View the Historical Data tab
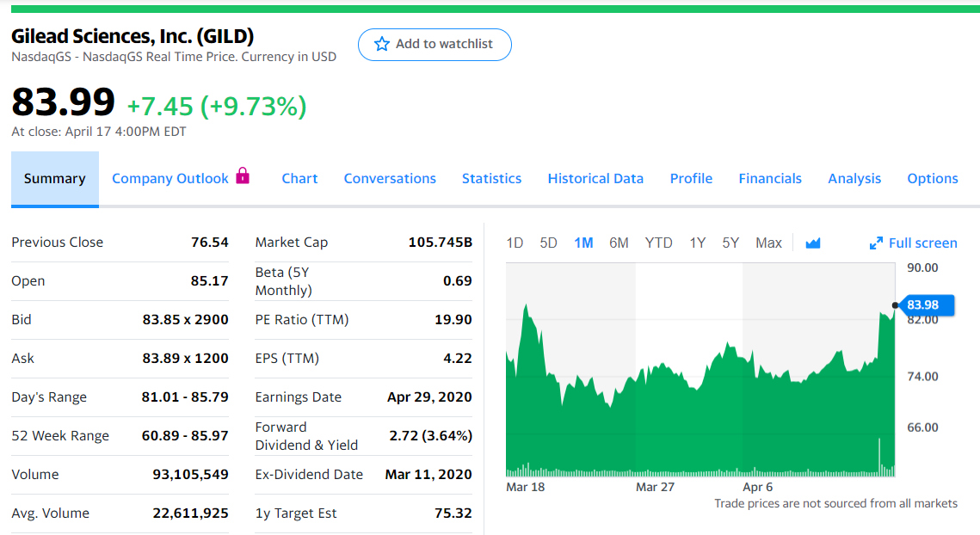This screenshot has width=980, height=535. click(595, 179)
